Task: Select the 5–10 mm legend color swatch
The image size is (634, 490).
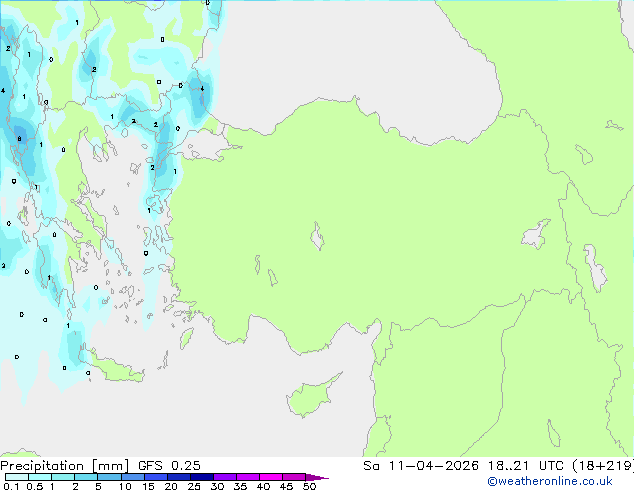Action: click(x=109, y=477)
